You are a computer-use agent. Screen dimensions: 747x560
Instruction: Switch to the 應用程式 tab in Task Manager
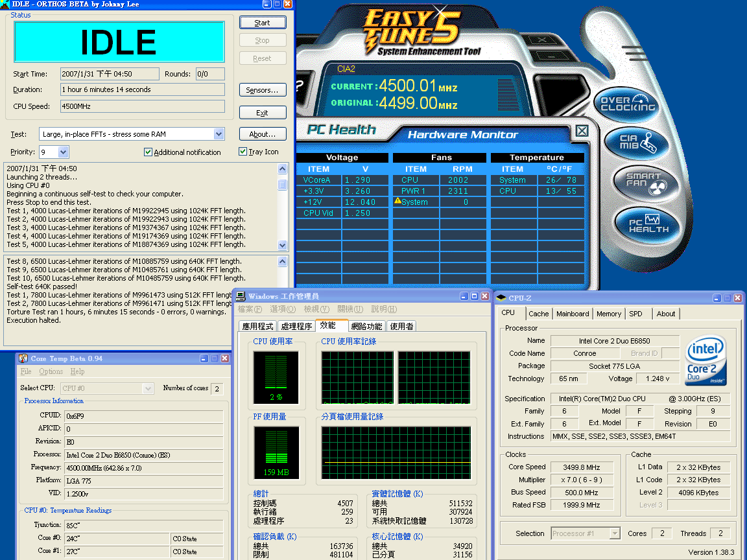257,326
